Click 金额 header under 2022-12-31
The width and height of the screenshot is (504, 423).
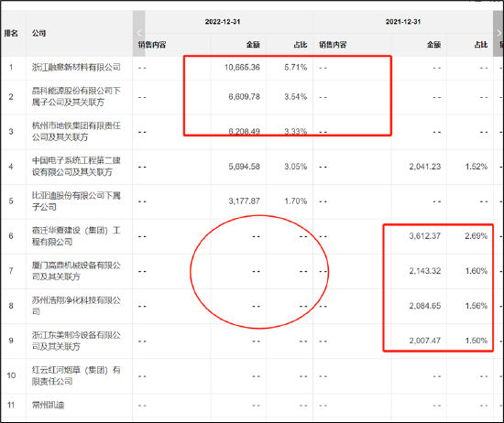pyautogui.click(x=253, y=45)
